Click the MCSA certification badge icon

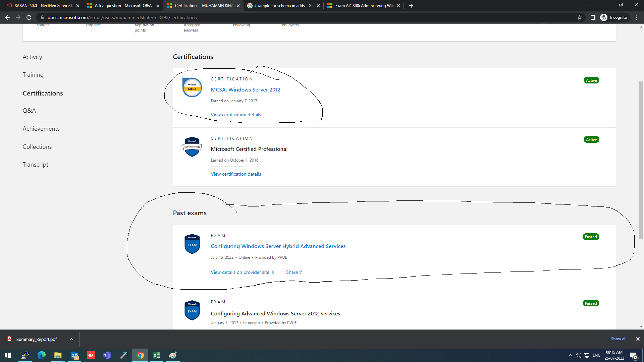pos(192,87)
